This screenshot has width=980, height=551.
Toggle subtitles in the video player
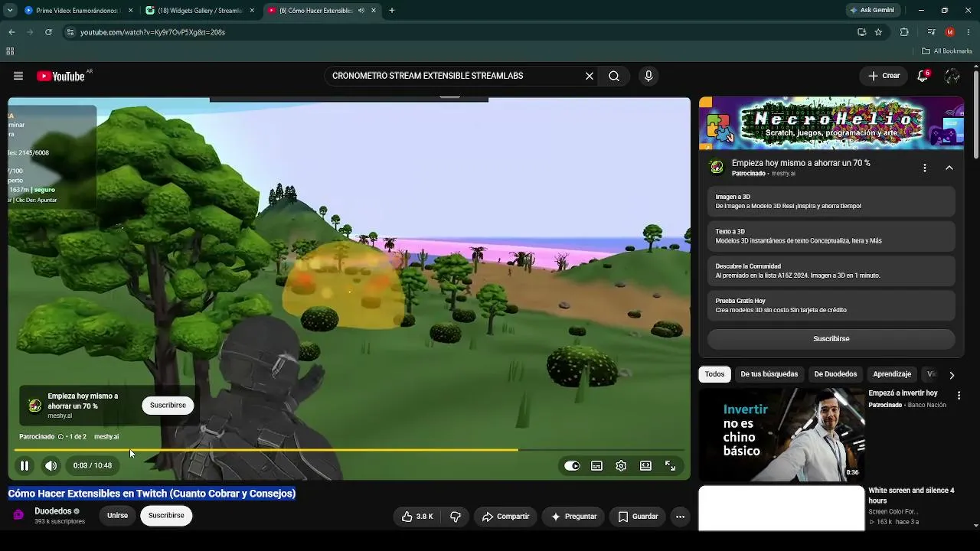coord(596,465)
